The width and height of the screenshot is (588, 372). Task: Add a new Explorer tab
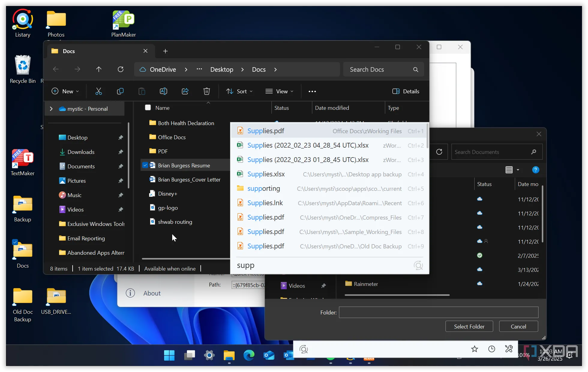pyautogui.click(x=165, y=51)
